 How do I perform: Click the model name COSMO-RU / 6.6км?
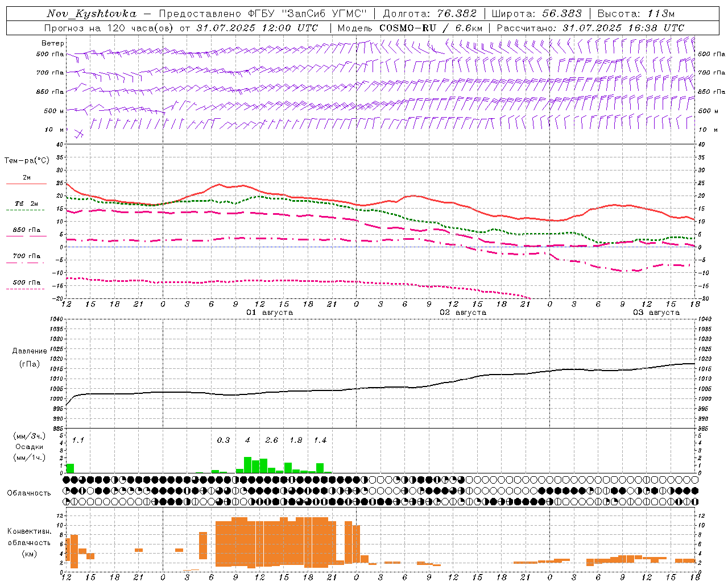[x=431, y=28]
